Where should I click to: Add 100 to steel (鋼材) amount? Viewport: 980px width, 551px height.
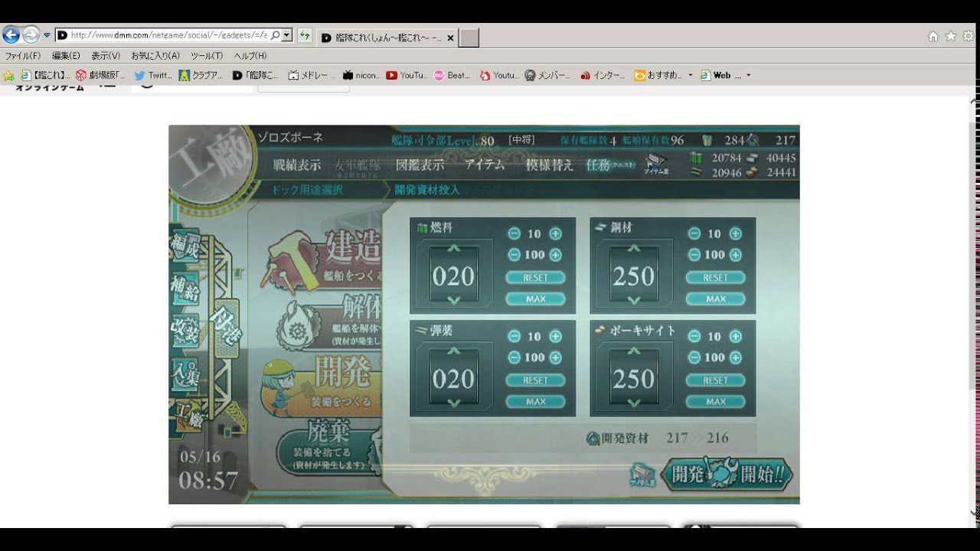[x=735, y=255]
